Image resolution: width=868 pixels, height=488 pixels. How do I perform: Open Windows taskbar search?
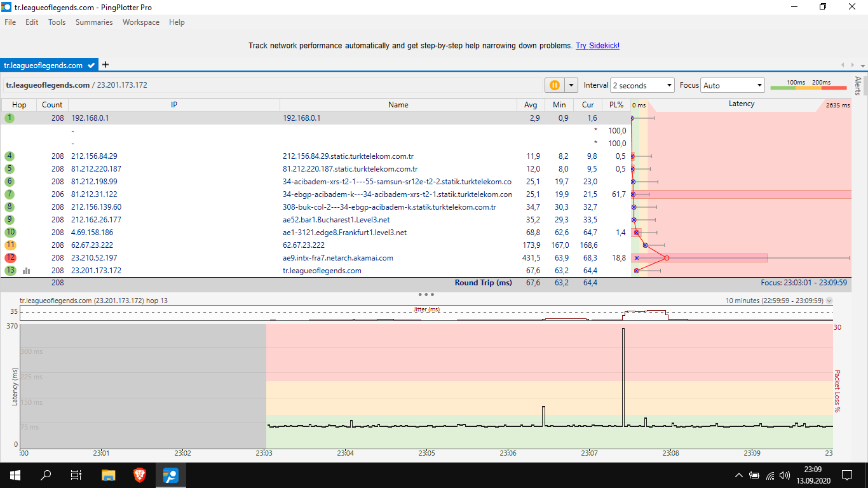(46, 475)
